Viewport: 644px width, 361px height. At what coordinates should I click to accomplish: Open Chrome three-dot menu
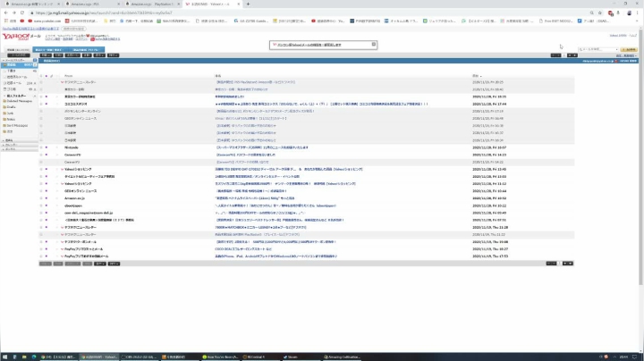point(638,13)
